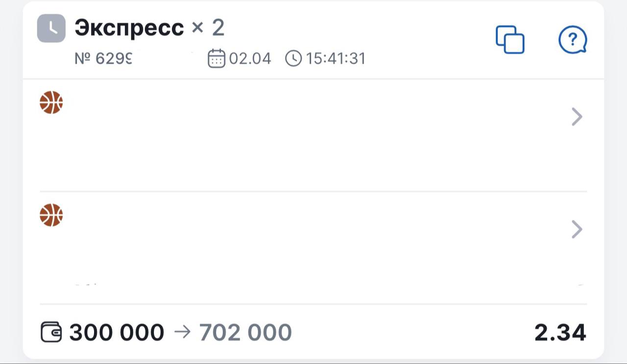Viewport: 627px width, 364px height.
Task: Click the 300 000 stake amount
Action: click(x=117, y=333)
